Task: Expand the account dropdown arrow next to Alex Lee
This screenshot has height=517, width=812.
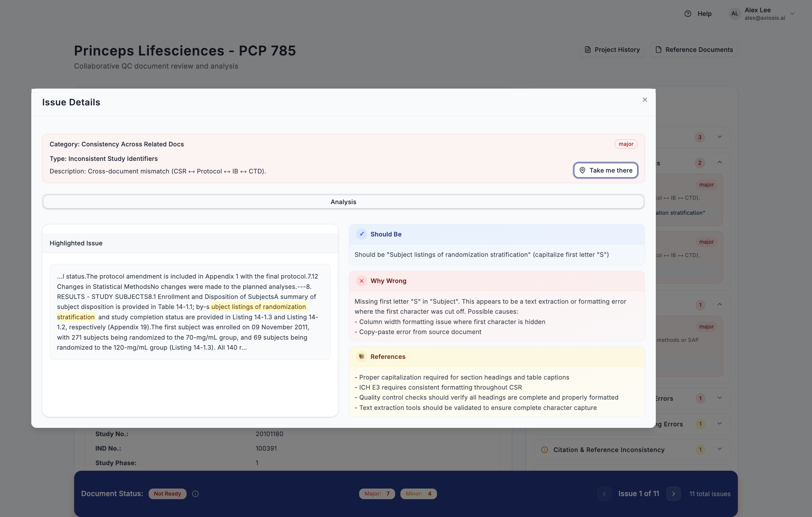Action: (x=792, y=13)
